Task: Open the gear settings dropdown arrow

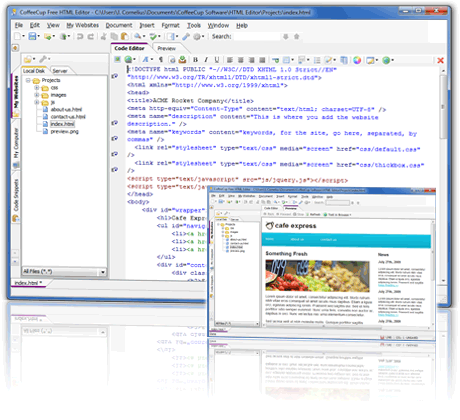Action: coord(203,36)
